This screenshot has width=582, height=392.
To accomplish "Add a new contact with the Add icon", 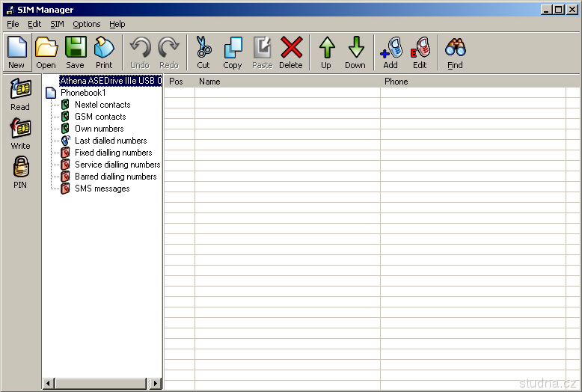I will 390,52.
